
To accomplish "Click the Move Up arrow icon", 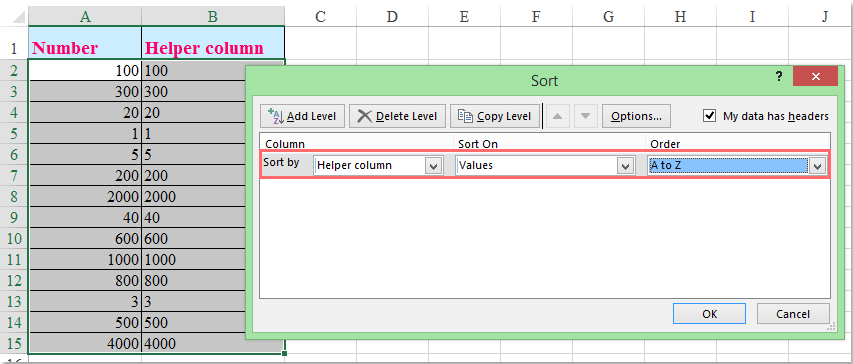I will 558,116.
